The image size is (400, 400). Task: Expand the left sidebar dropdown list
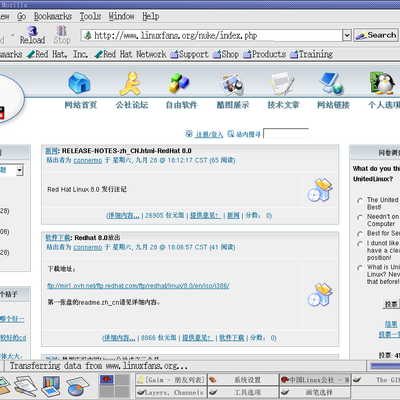point(20,170)
